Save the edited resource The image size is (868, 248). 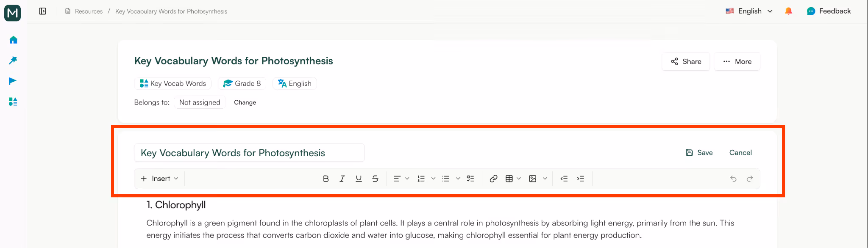(x=699, y=152)
